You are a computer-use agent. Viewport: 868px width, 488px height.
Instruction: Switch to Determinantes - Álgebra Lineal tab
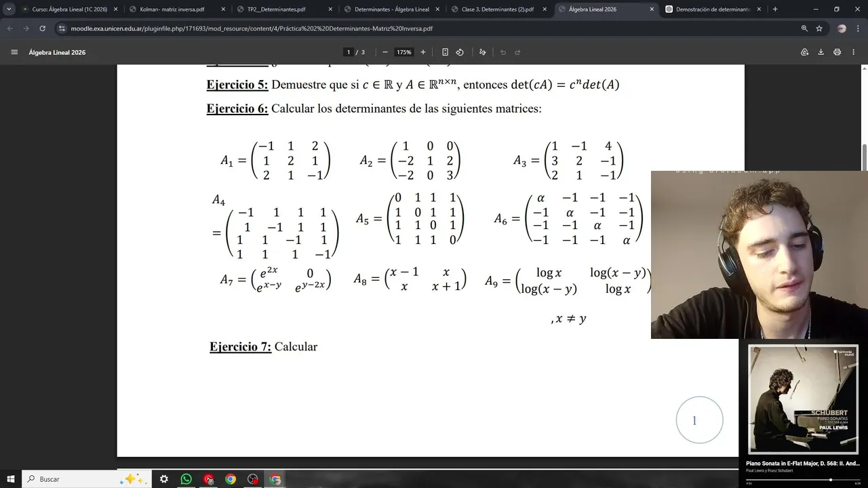pyautogui.click(x=391, y=9)
